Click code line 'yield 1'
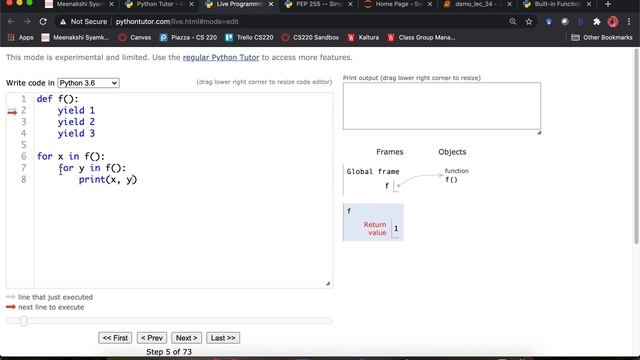Screen dimensions: 640x360 click(x=76, y=110)
